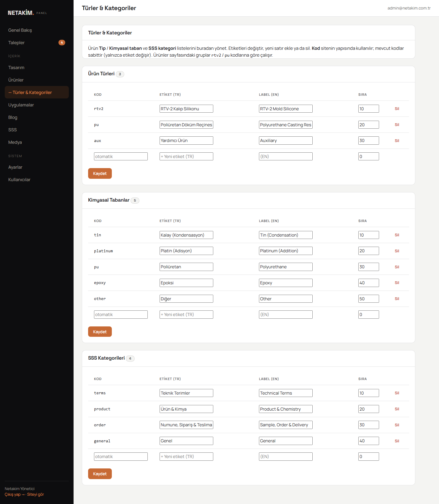Delete the aux product type row

click(397, 141)
